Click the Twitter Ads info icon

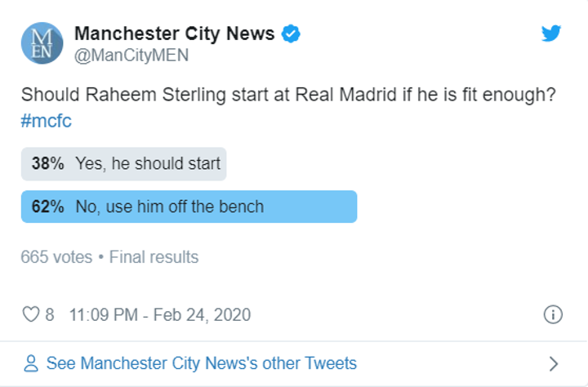coord(552,314)
